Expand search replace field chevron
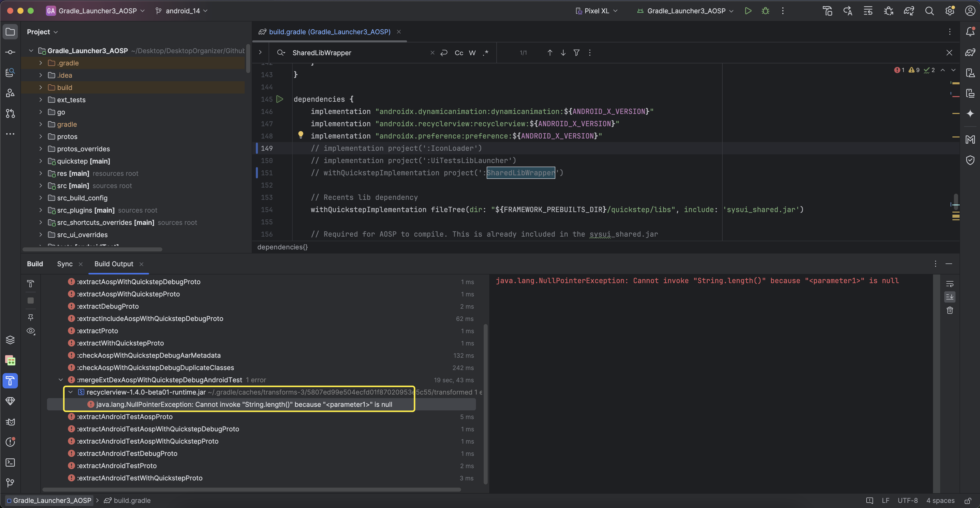The image size is (980, 508). tap(260, 53)
